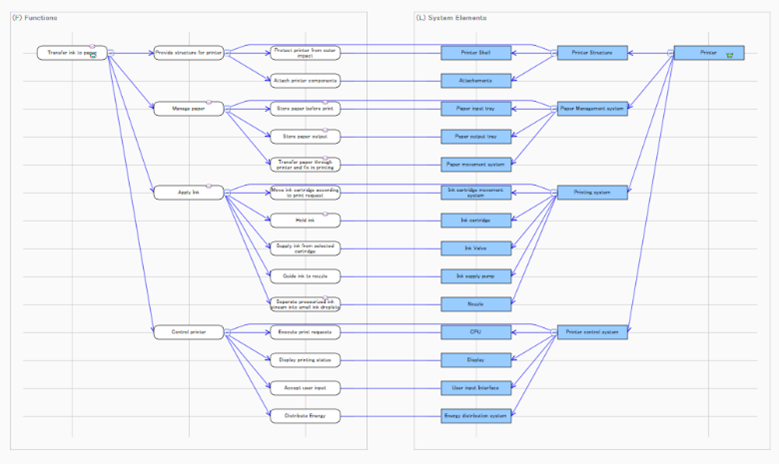This screenshot has width=779, height=464.
Task: Click the circle marker on 'Store paper before print'
Action: pos(325,102)
